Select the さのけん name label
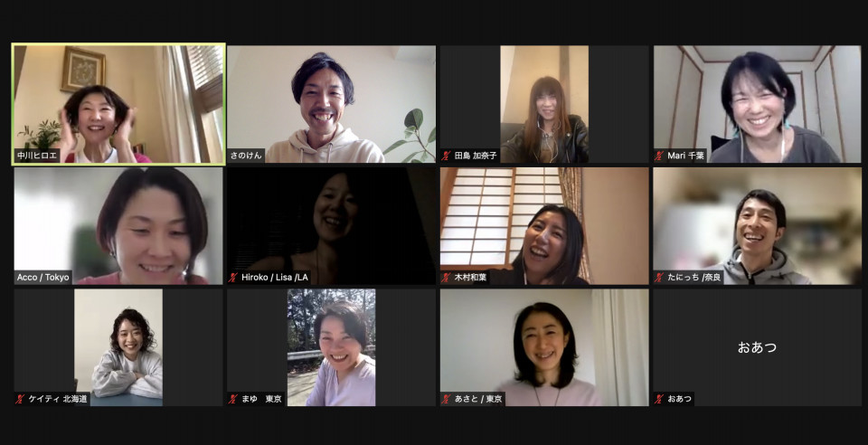868x445 pixels. point(246,156)
